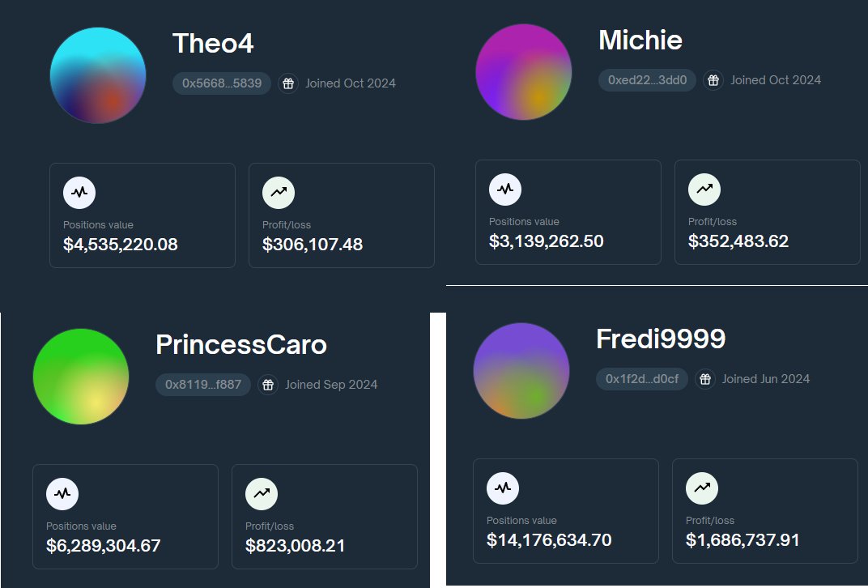Click the gift icon in Fredi9999's profile
Screen dimensions: 868x588
click(x=704, y=379)
